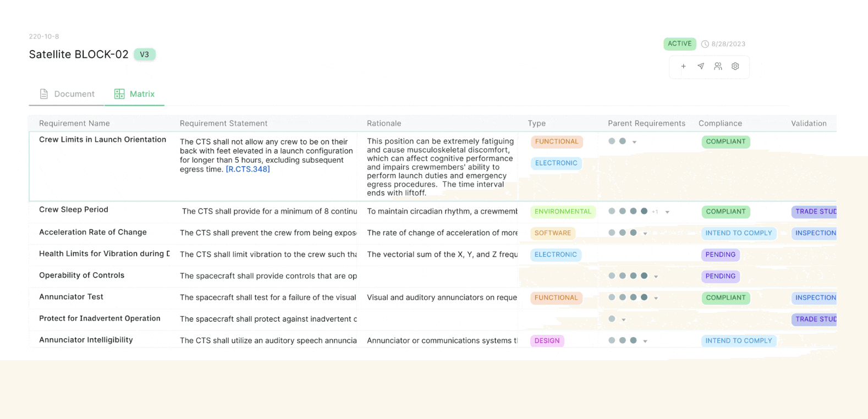Click parent requirement dots in Operability of Controls row
868x419 pixels.
628,275
